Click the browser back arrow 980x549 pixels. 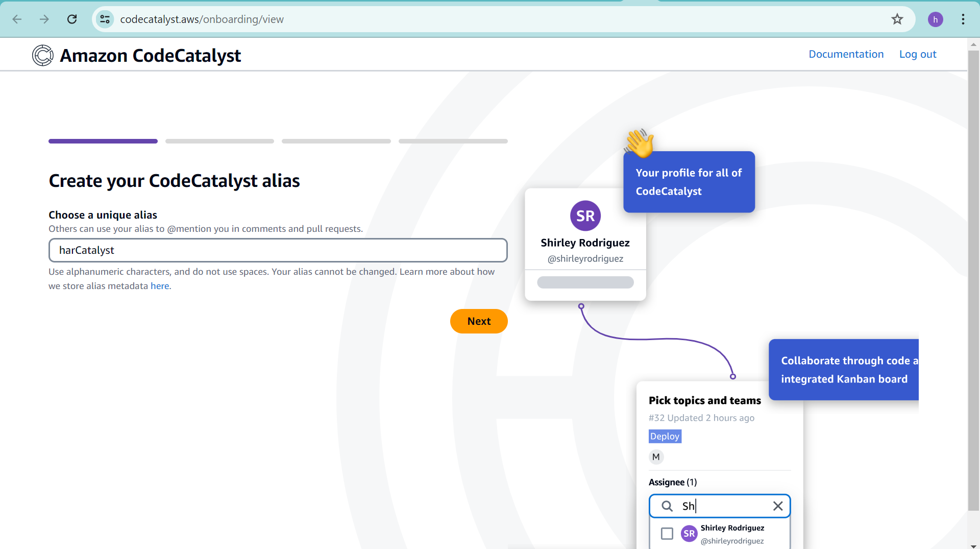[17, 19]
